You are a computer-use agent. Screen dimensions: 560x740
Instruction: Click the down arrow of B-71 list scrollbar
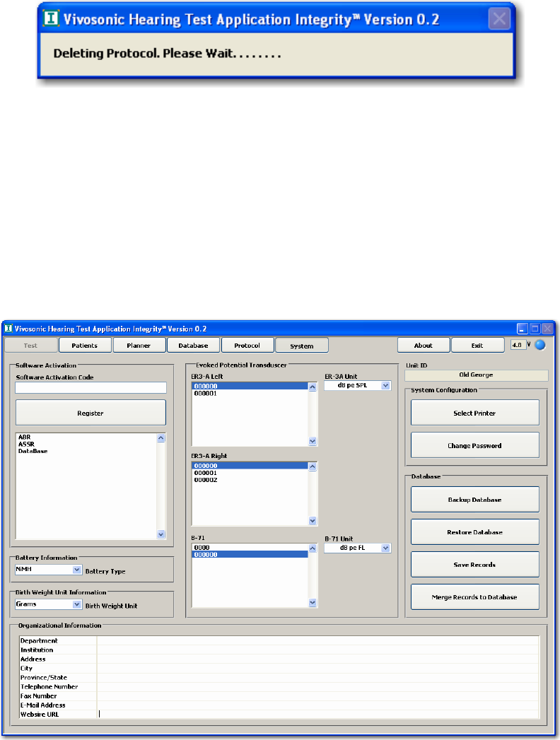pyautogui.click(x=313, y=603)
